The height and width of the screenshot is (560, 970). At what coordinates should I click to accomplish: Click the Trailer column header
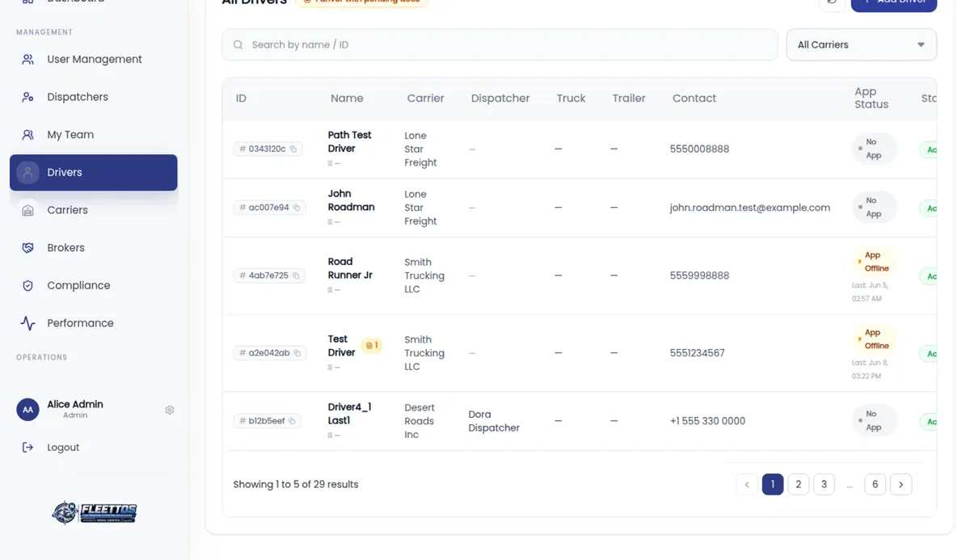629,99
